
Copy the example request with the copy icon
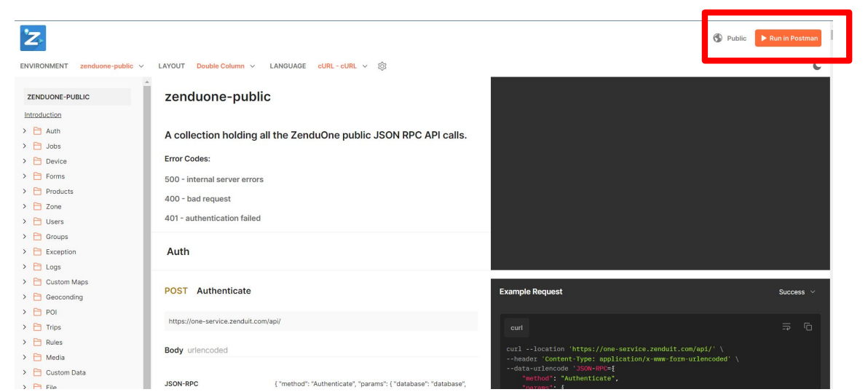808,326
